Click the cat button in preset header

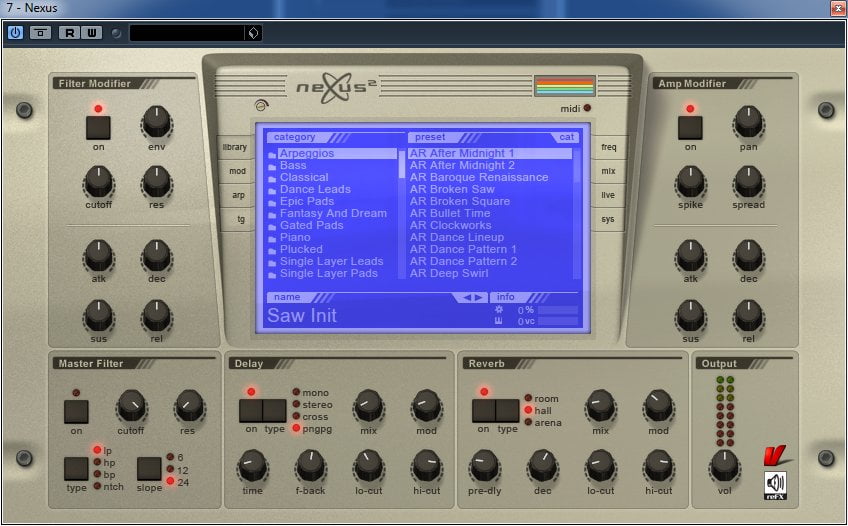pyautogui.click(x=566, y=137)
